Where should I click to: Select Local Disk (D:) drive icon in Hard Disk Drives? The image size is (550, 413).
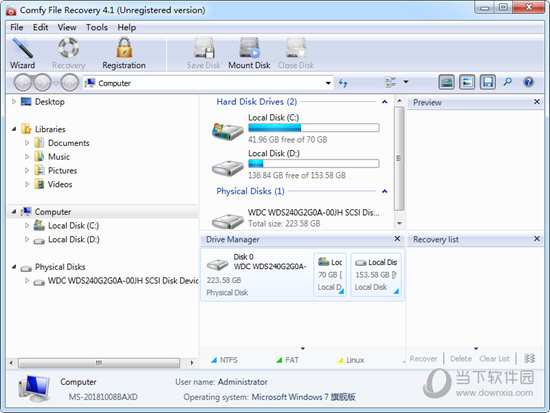point(227,168)
